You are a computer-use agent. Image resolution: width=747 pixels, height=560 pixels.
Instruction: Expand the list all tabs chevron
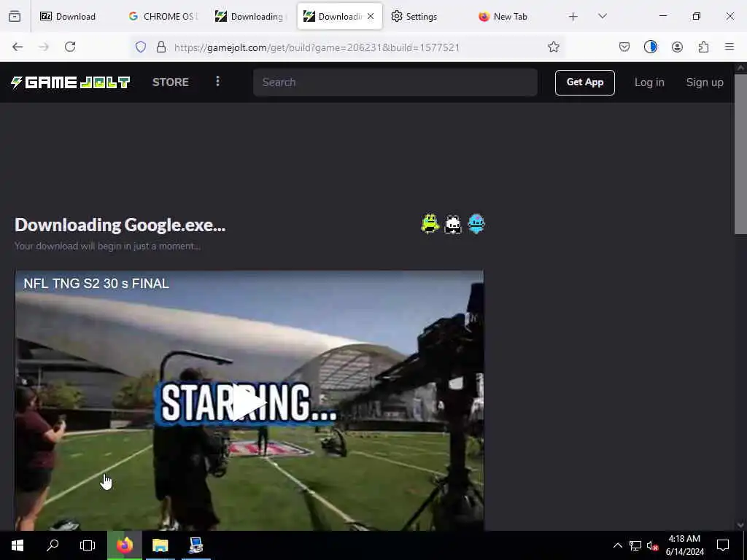click(602, 16)
